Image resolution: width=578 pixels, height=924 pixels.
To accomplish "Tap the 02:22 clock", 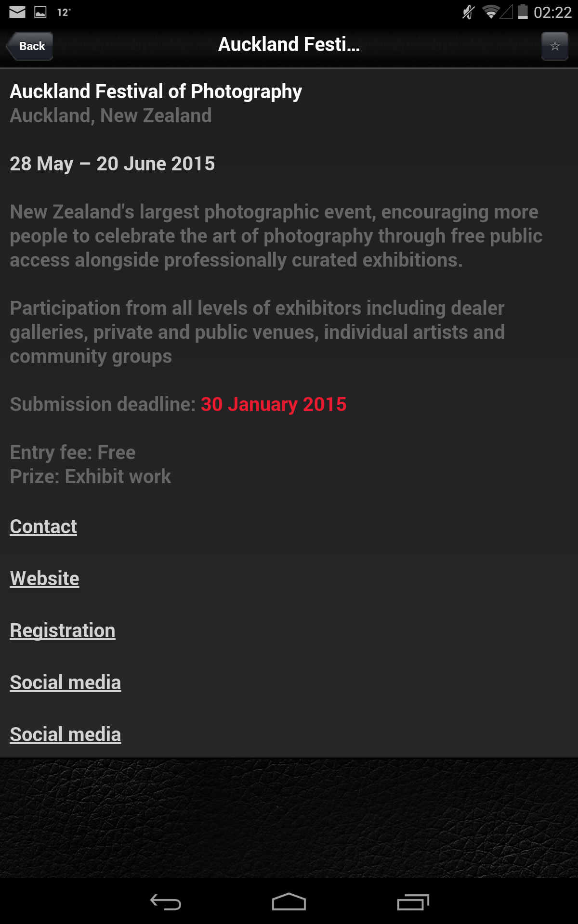I will (552, 13).
